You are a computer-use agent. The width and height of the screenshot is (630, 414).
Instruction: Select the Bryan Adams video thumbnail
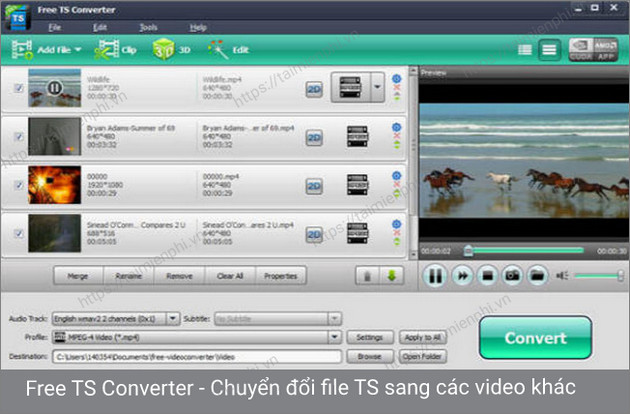(x=55, y=136)
